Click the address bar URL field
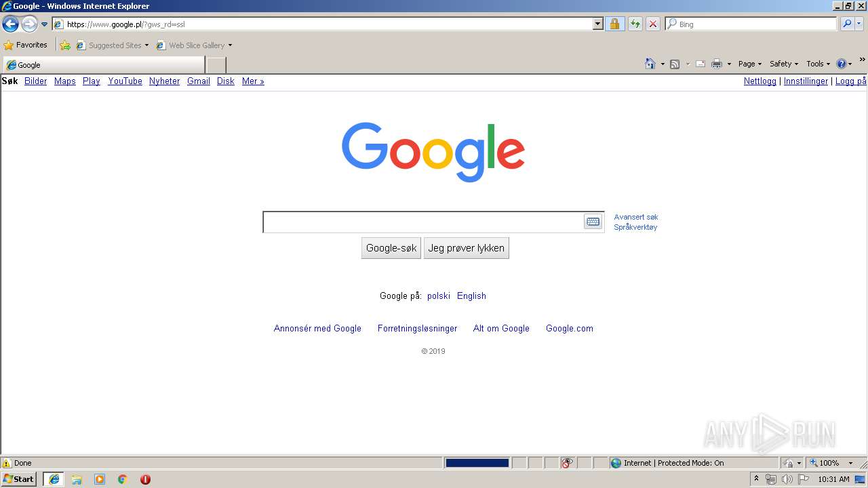Viewport: 868px width, 488px height. [323, 24]
